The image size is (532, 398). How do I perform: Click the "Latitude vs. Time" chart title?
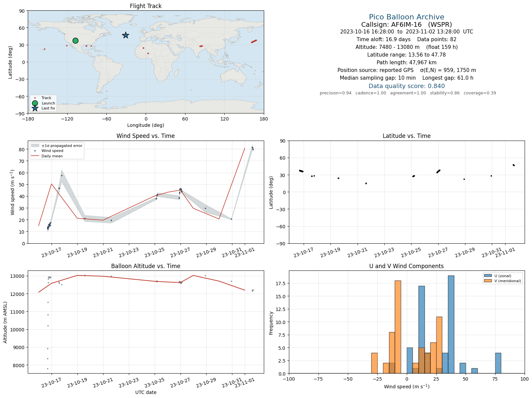coord(406,136)
